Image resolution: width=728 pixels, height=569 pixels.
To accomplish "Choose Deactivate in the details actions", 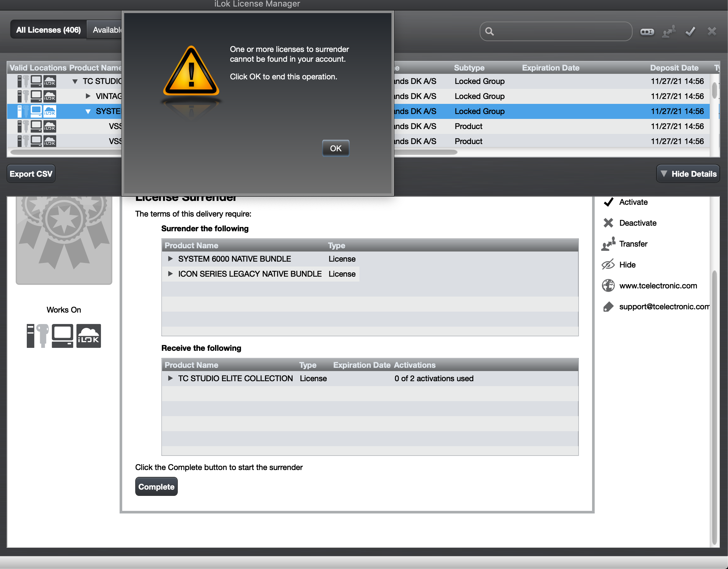I will coord(638,223).
